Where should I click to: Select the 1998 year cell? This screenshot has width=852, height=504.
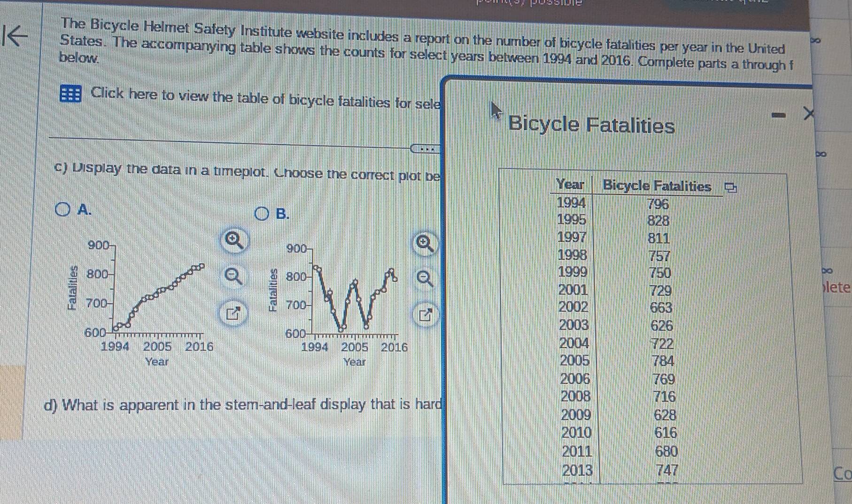click(x=573, y=255)
